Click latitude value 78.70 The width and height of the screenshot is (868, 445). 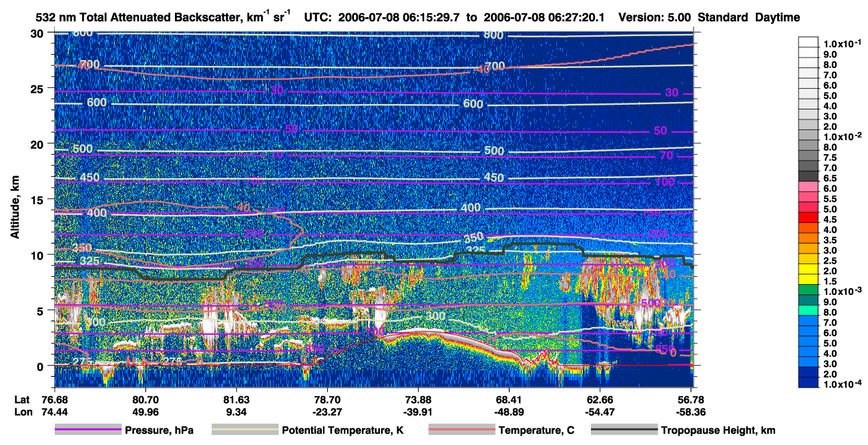[327, 400]
